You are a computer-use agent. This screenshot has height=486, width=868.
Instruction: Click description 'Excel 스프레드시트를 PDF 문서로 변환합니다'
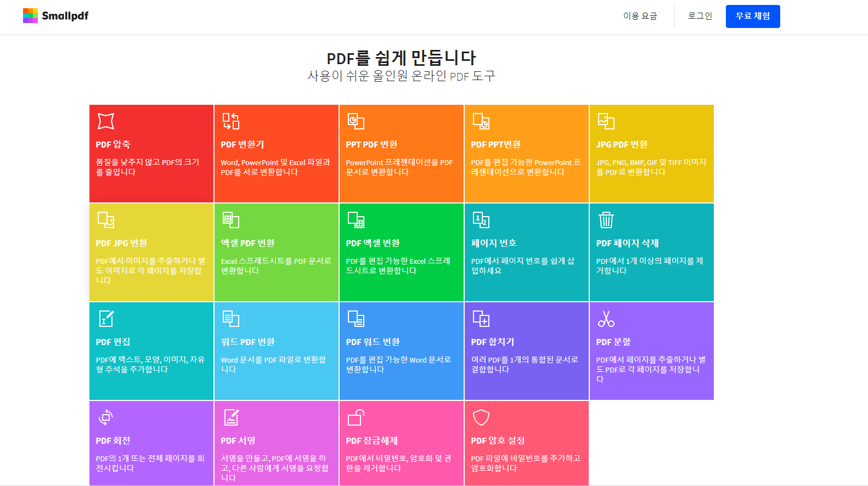click(276, 266)
